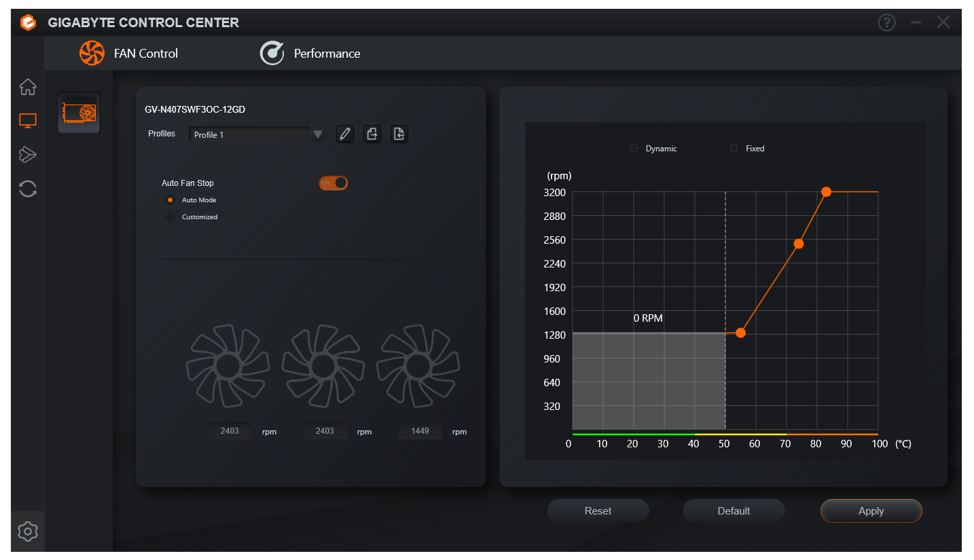The image size is (974, 560).
Task: Click the first fan's 2403 rpm field
Action: pos(230,431)
